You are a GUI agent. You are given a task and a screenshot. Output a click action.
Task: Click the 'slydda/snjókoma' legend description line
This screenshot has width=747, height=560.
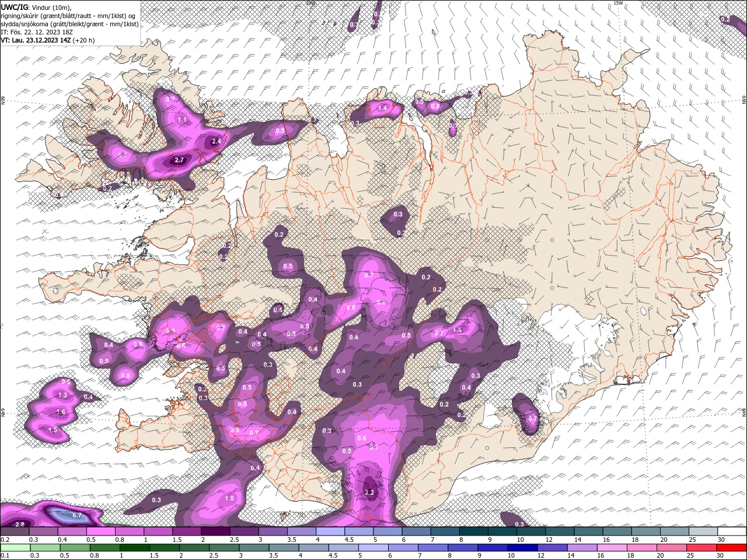coord(69,24)
